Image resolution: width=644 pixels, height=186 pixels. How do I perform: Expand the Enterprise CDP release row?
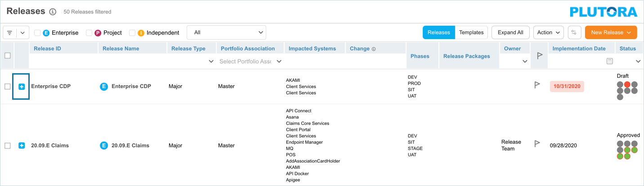22,86
